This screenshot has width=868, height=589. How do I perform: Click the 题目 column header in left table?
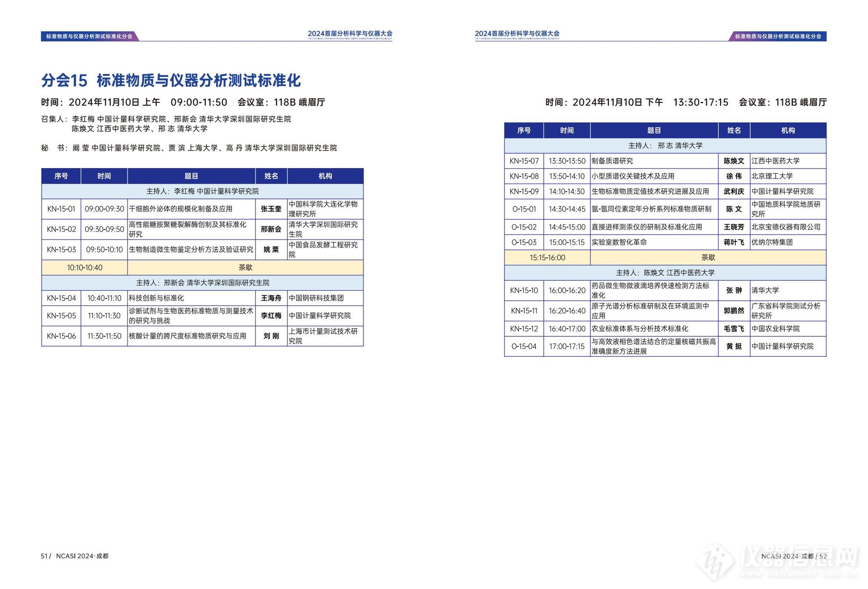191,176
